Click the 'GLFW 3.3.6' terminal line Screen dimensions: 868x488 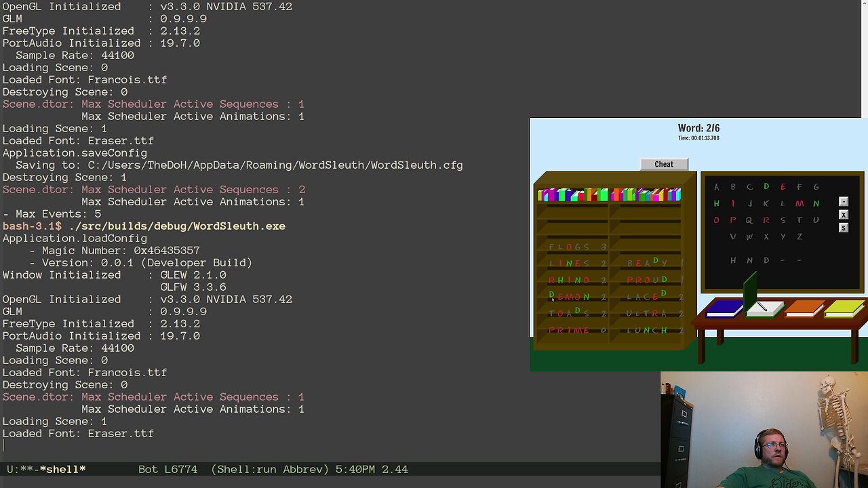click(193, 287)
